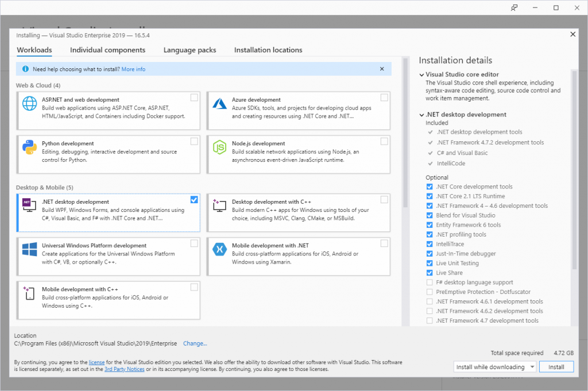Click the Desktop & Mobile (5) heading
Viewport: 588px width, 391px height.
(x=45, y=187)
